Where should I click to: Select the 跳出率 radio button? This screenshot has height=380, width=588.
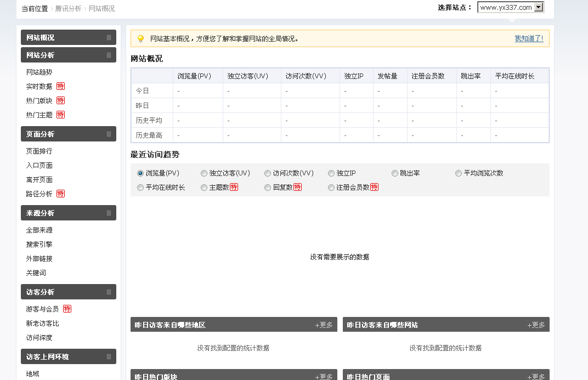[x=395, y=173]
